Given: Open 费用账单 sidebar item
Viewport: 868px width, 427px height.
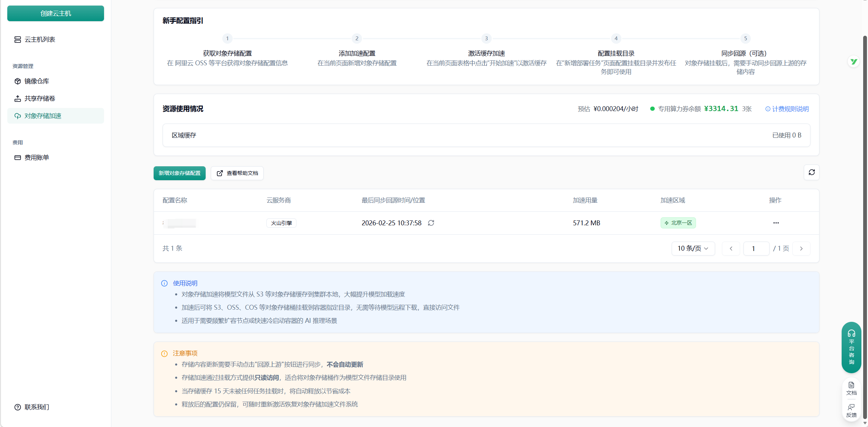Looking at the screenshot, I should (x=36, y=158).
